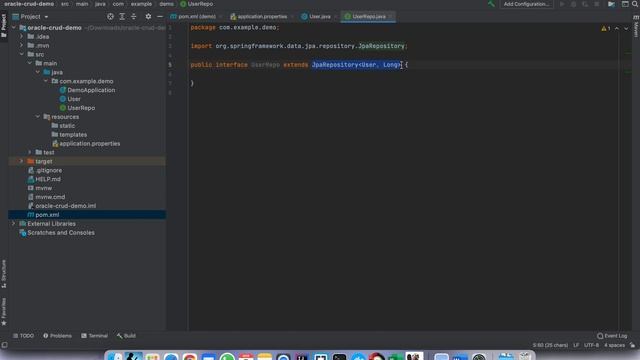Click the UTF-8 encoding status item
The height and width of the screenshot is (360, 640).
591,345
